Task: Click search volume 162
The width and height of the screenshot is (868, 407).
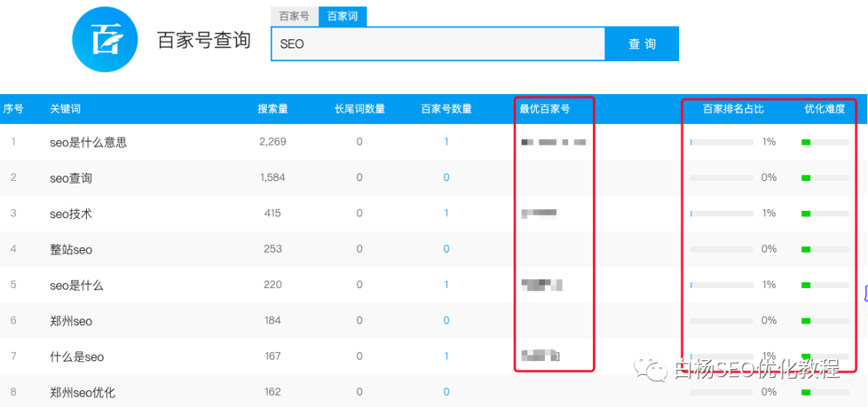Action: [x=272, y=392]
